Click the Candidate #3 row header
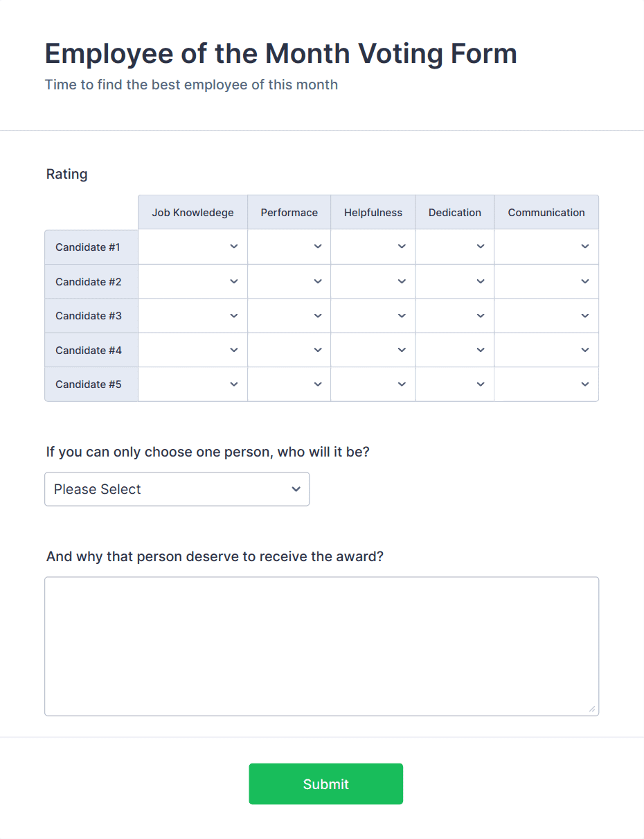This screenshot has height=839, width=644. (x=89, y=315)
